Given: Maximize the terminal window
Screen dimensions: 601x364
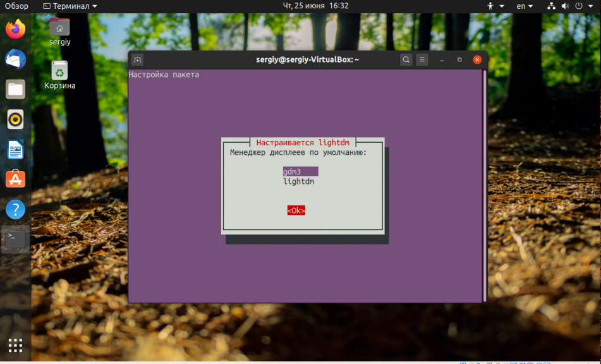Looking at the screenshot, I should click(459, 60).
